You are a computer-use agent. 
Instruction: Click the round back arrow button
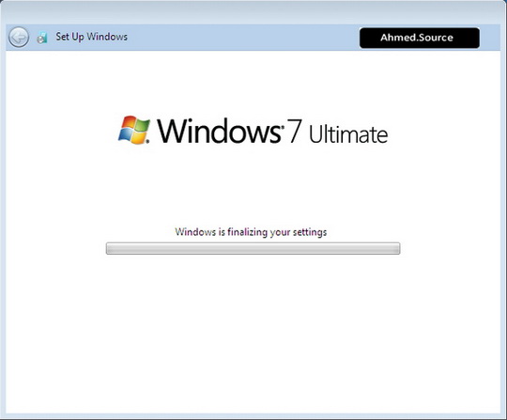point(19,37)
